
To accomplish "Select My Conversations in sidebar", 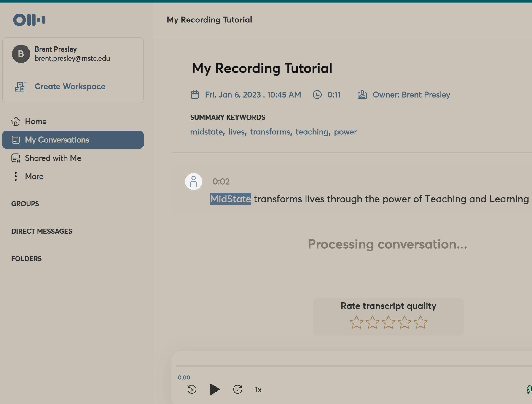I will point(57,140).
